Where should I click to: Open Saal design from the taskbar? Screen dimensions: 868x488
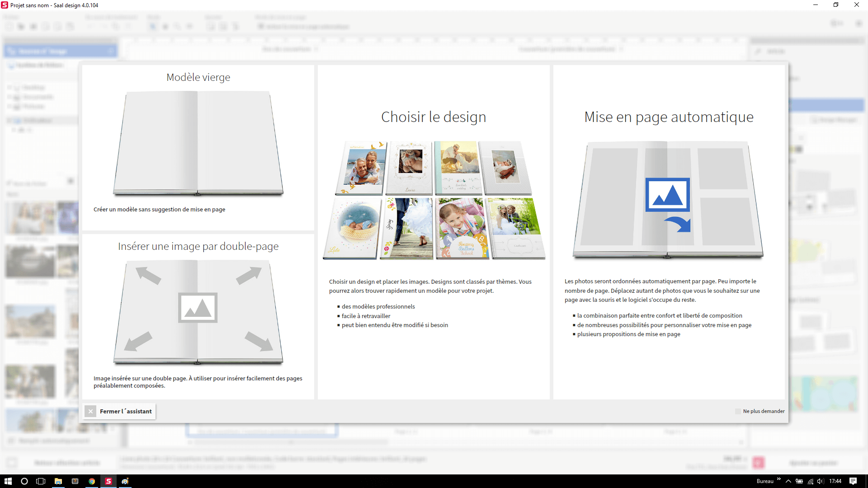(108, 481)
